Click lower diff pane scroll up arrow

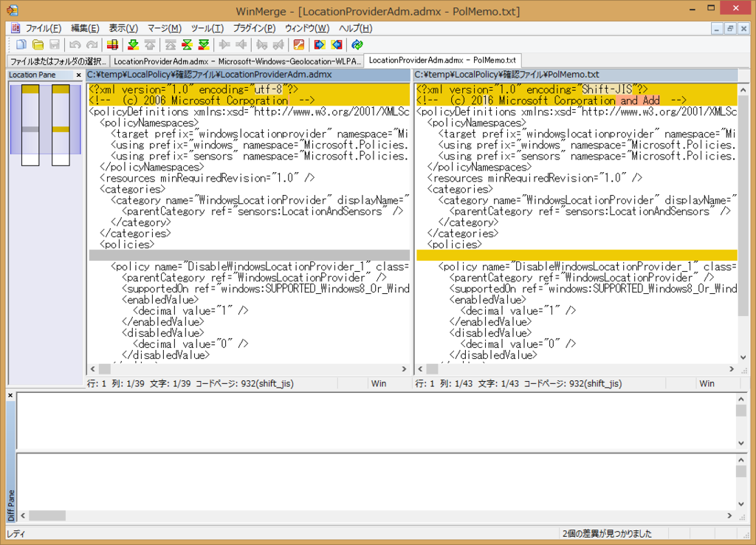pyautogui.click(x=741, y=459)
